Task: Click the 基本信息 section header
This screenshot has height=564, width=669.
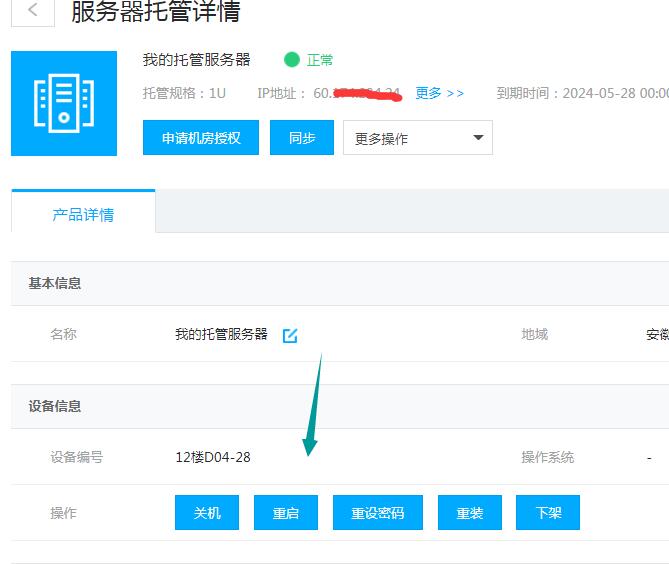Action: tap(55, 283)
